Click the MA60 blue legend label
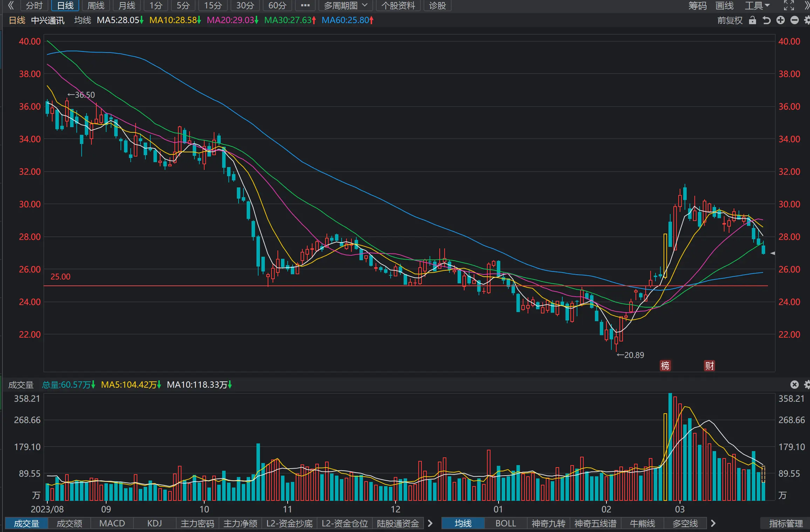 click(348, 20)
